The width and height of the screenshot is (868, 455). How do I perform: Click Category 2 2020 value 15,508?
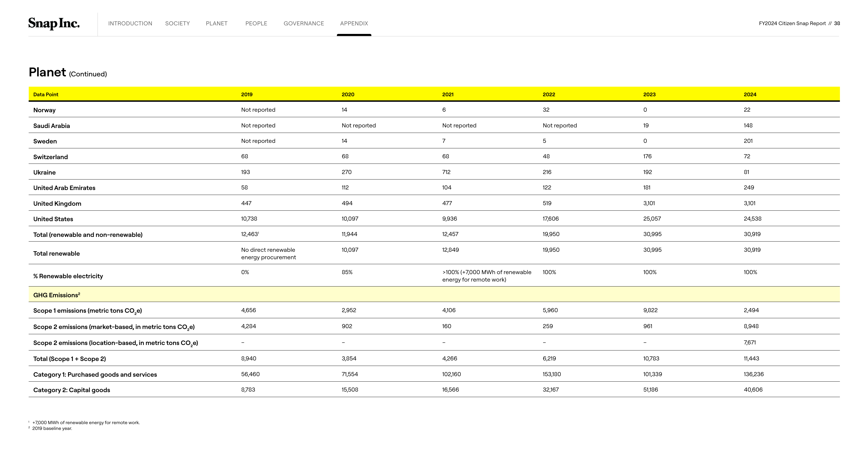350,390
